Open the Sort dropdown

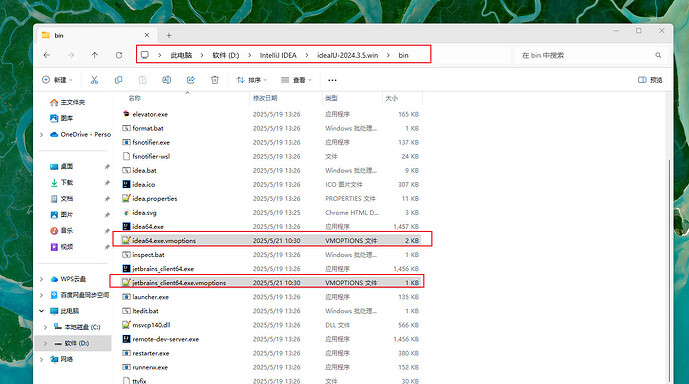tap(251, 80)
